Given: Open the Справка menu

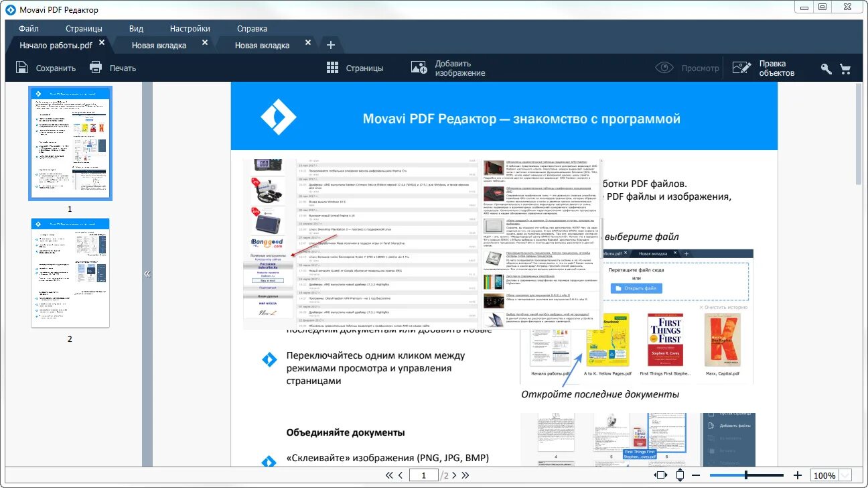Looking at the screenshot, I should pos(252,29).
